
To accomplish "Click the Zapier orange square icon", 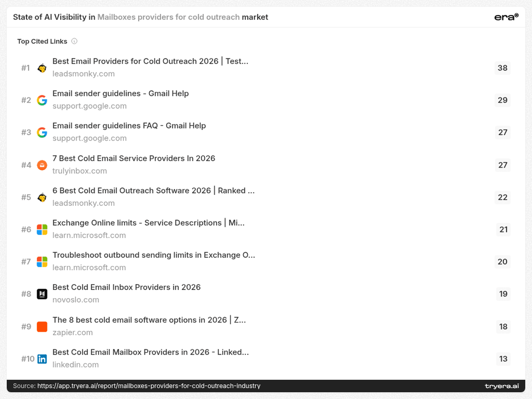I will pos(42,327).
